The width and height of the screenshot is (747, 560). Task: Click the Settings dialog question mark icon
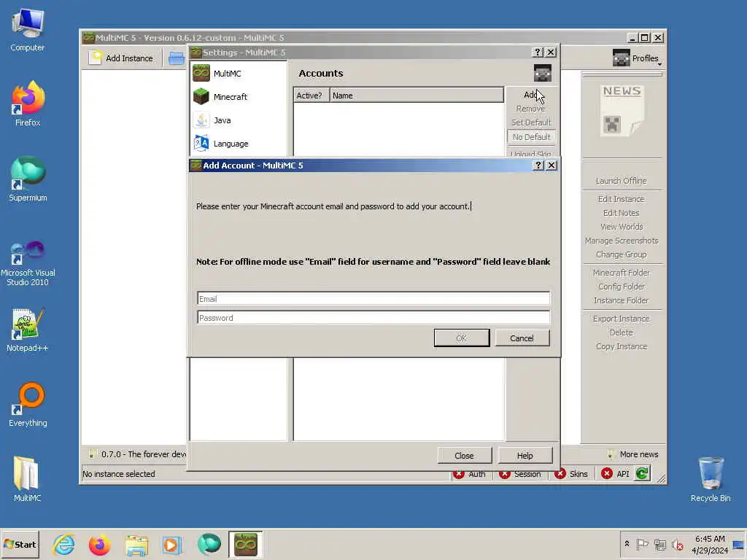click(x=538, y=52)
